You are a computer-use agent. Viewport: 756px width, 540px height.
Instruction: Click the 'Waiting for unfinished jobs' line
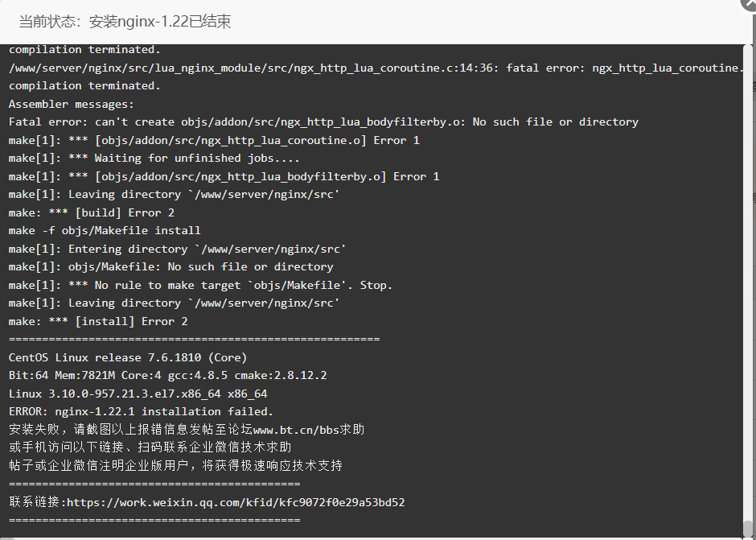154,159
